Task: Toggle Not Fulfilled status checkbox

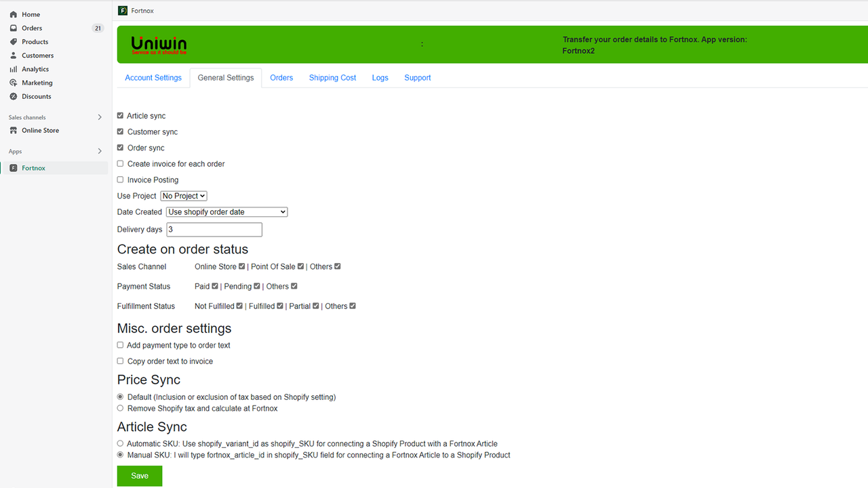Action: click(239, 306)
